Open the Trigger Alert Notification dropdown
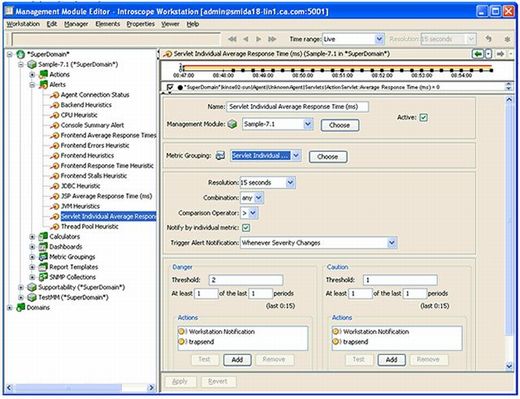Viewport: 520px width, 399px height. [x=392, y=243]
